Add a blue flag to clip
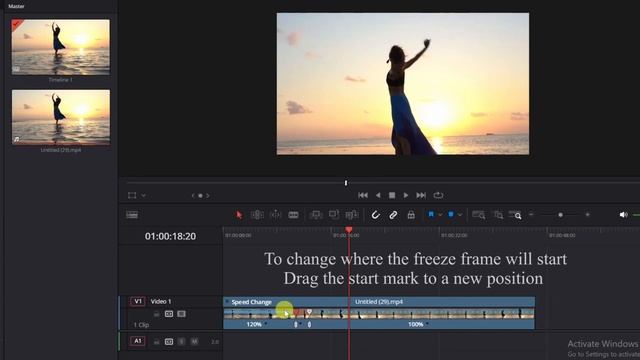 431,214
